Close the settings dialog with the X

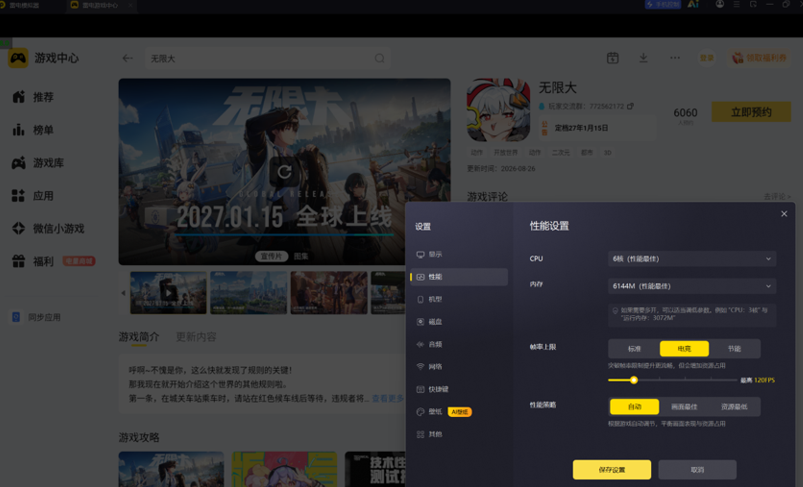(784, 214)
